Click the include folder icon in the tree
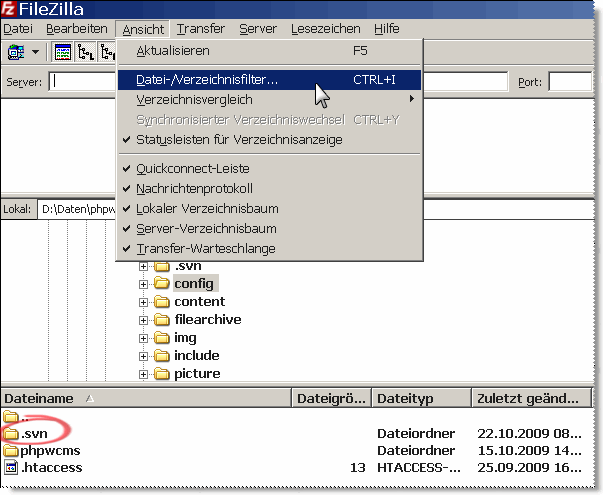The image size is (603, 495). pyautogui.click(x=162, y=355)
